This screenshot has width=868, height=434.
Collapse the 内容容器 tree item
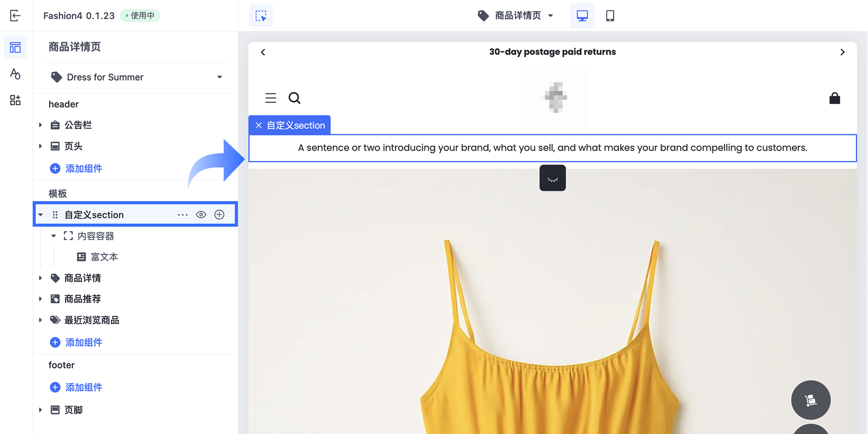pos(54,236)
